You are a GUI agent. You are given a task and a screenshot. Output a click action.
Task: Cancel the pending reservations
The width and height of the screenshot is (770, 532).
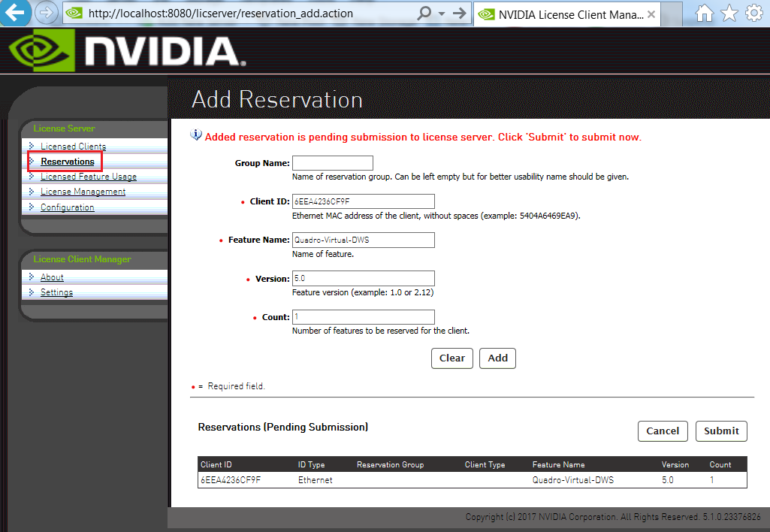click(663, 431)
